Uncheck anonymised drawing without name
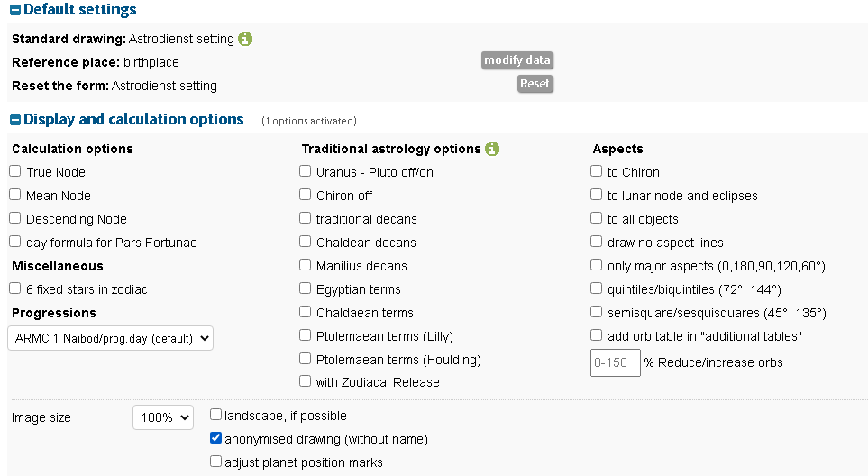Viewport: 868px width, 476px height. pos(215,439)
